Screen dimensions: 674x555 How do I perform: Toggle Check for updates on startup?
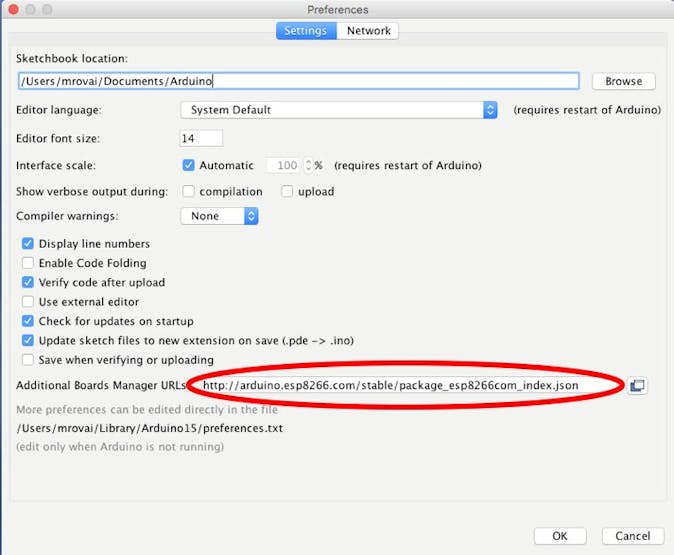(x=28, y=321)
